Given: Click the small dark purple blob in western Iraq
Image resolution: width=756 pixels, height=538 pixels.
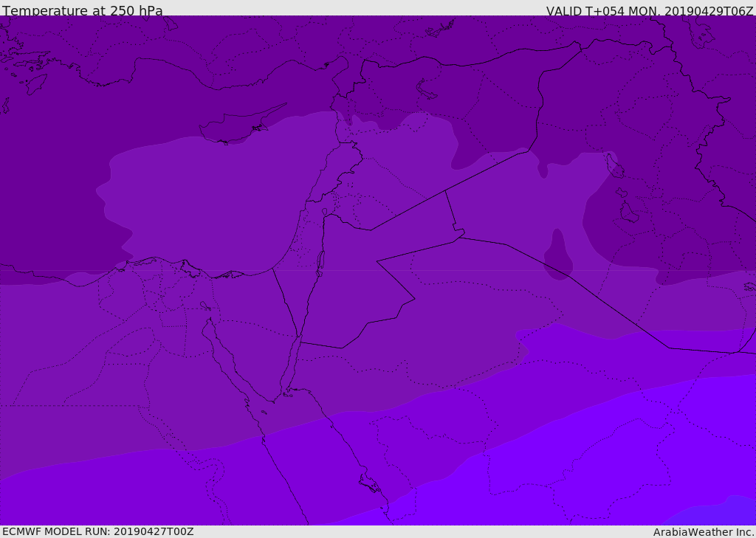Looking at the screenshot, I should (558, 255).
